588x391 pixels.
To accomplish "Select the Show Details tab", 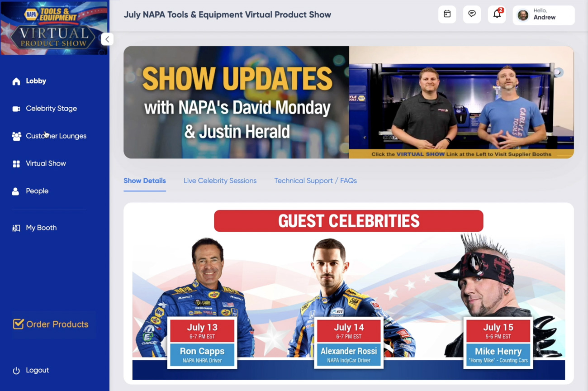I will click(x=145, y=181).
